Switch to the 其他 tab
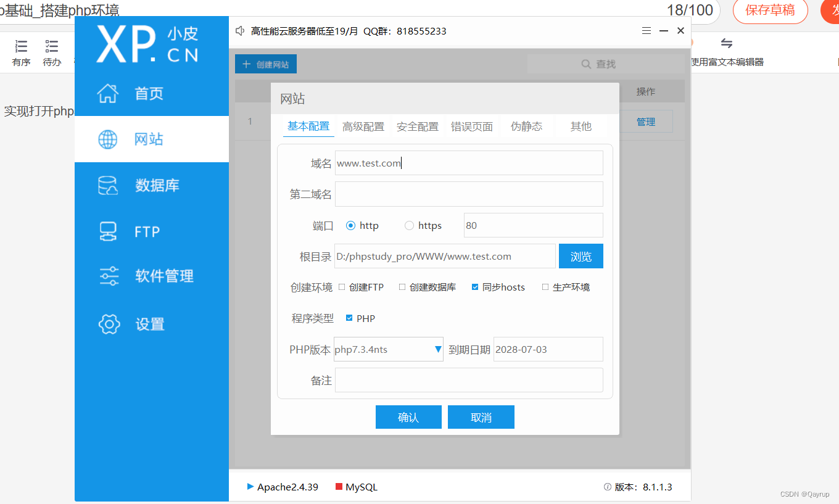The height and width of the screenshot is (504, 839). (581, 126)
